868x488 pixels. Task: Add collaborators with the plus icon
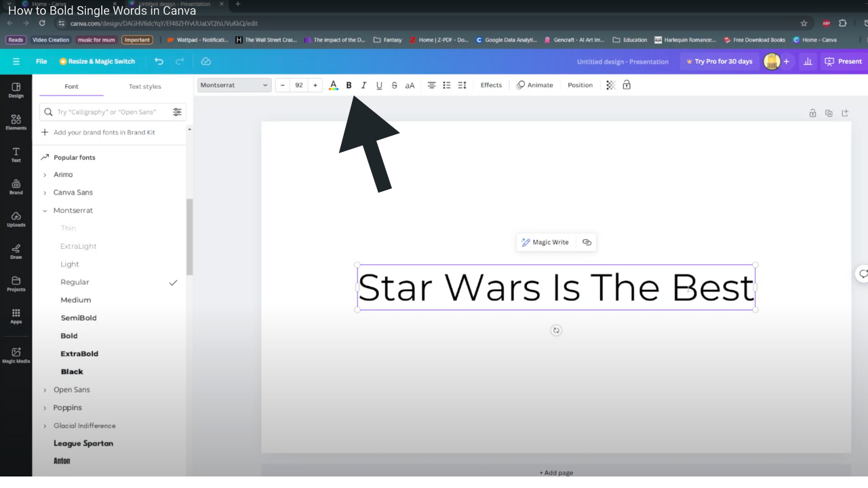coord(787,62)
